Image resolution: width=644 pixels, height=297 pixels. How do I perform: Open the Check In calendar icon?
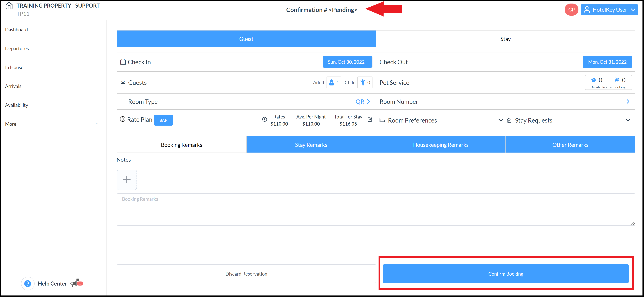click(x=123, y=62)
